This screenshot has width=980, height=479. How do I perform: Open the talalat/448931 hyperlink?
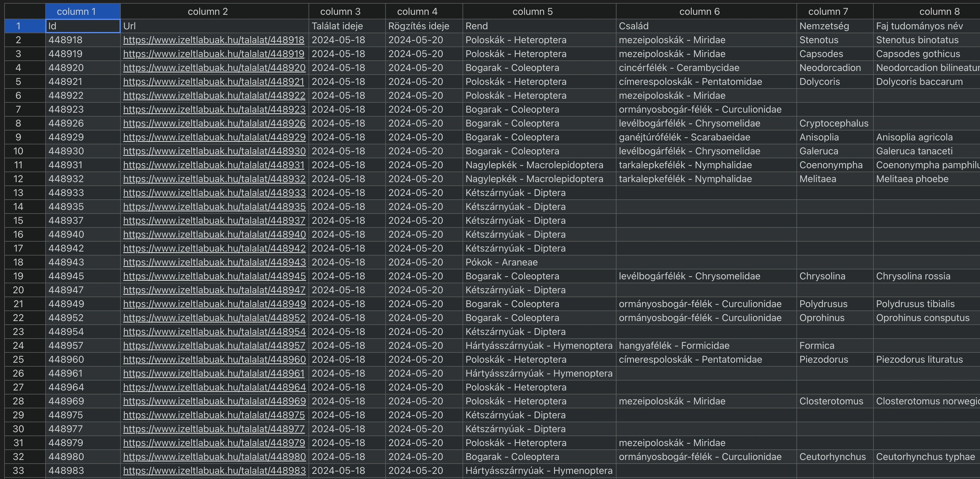pos(213,165)
